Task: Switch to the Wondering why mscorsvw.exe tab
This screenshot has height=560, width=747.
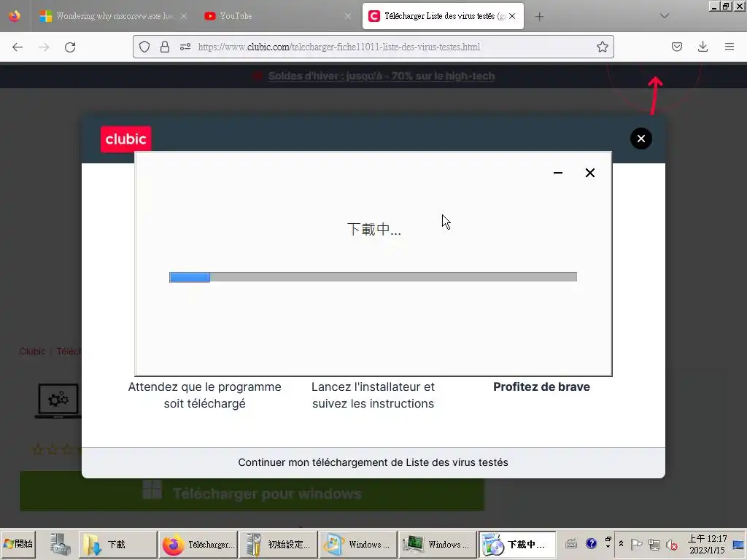Action: [x=113, y=16]
